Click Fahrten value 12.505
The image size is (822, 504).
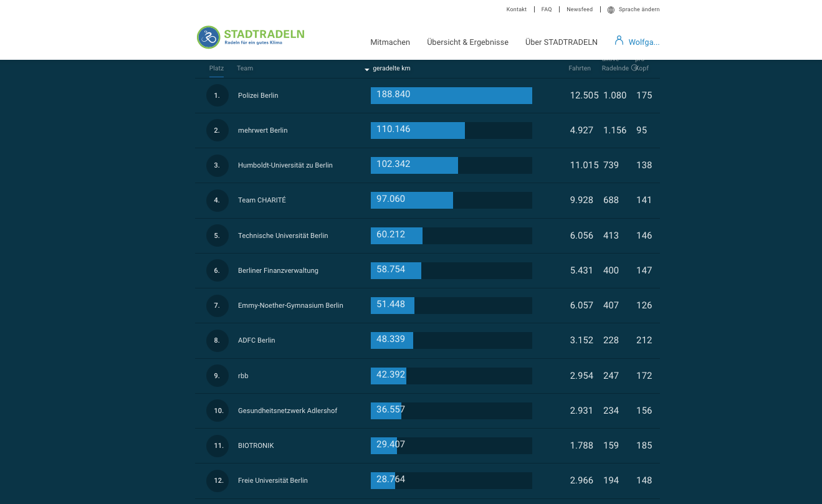point(585,95)
